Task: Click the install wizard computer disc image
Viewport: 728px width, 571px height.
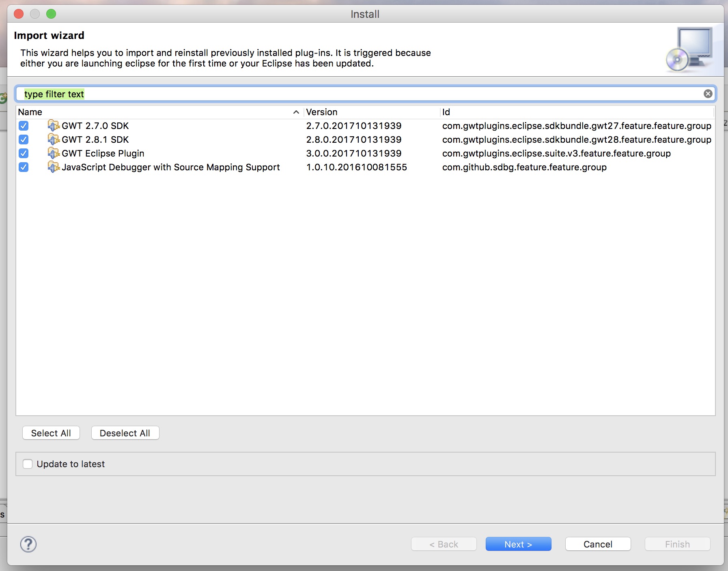Action: [690, 49]
